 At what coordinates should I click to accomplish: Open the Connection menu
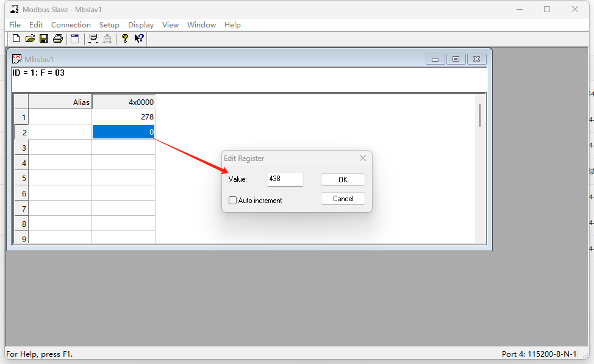(71, 25)
